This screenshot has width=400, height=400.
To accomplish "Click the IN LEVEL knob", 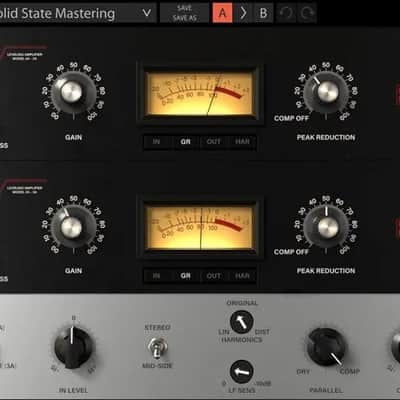I will point(73,347).
